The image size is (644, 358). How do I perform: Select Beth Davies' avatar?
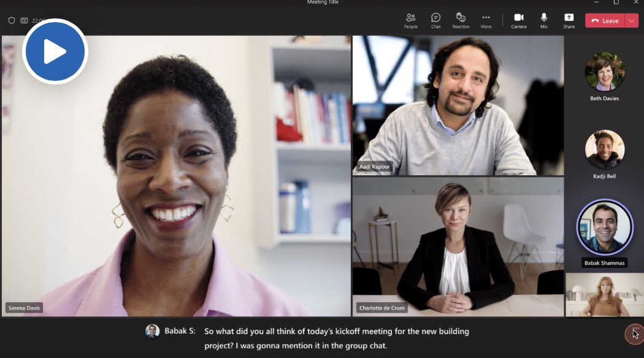605,72
